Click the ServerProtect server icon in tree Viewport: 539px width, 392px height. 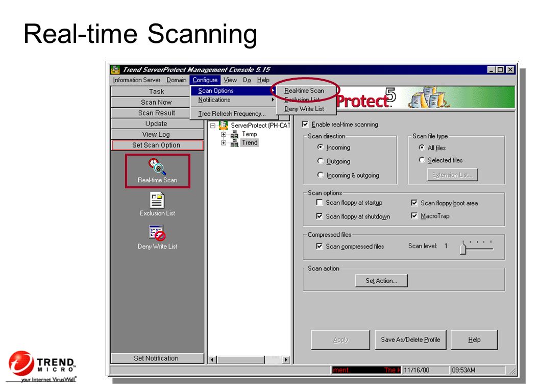(224, 125)
